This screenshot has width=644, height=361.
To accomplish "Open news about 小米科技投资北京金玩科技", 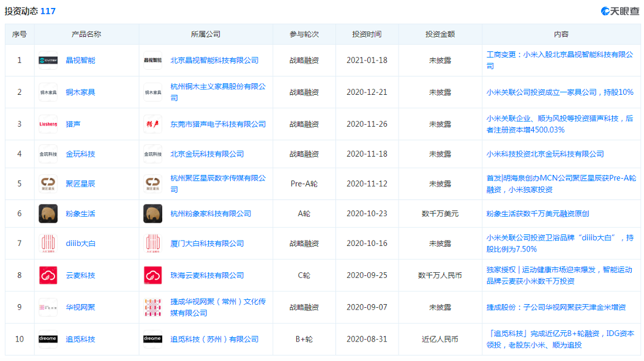I will 545,154.
